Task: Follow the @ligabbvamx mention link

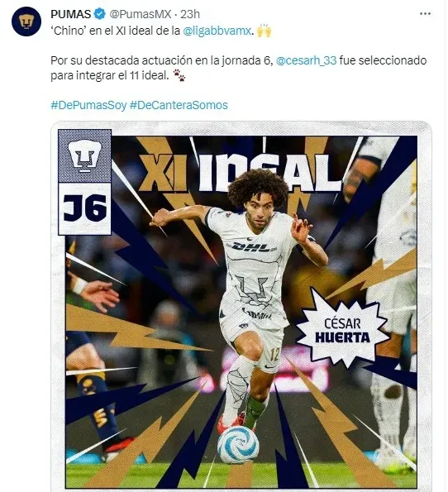Action: 217,31
